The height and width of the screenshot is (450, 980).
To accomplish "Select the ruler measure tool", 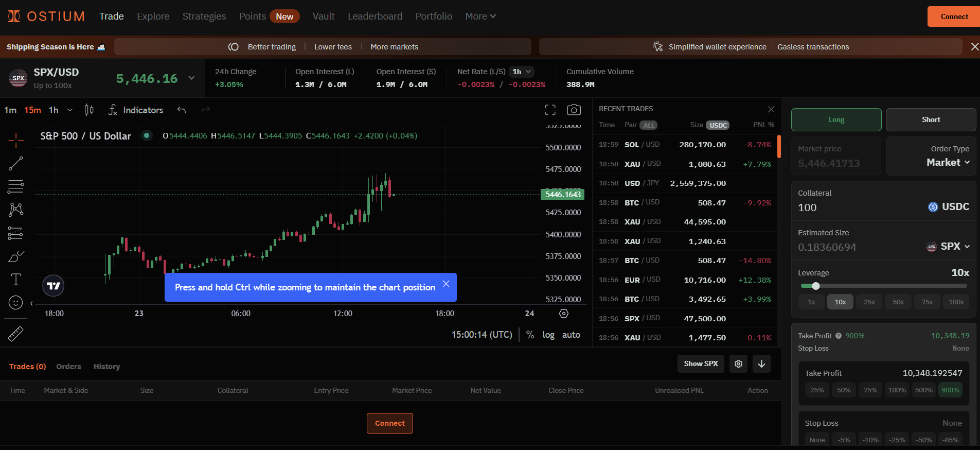I will pos(16,335).
